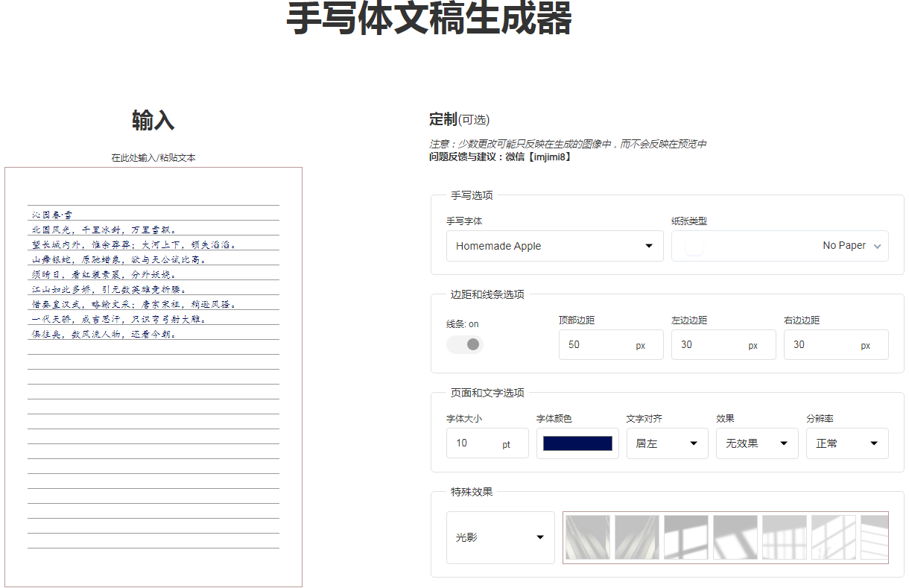
Task: Click the navy blue font color swatch
Action: [577, 443]
